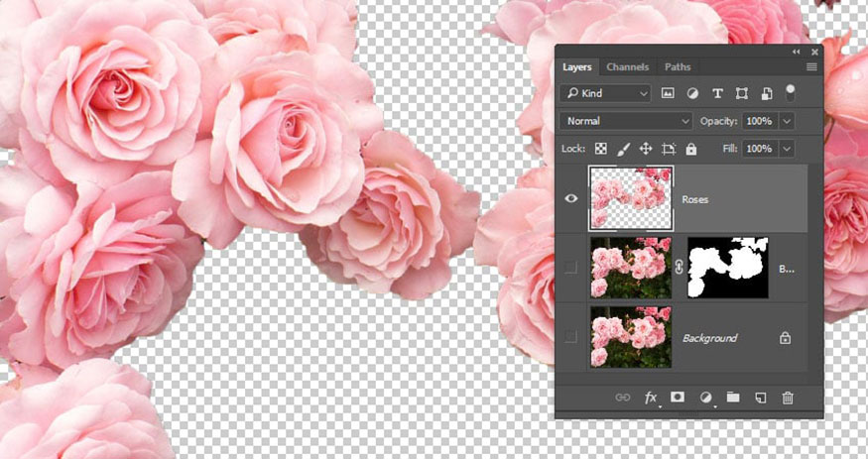868x459 pixels.
Task: Select the Background layer thumbnail
Action: pos(631,337)
